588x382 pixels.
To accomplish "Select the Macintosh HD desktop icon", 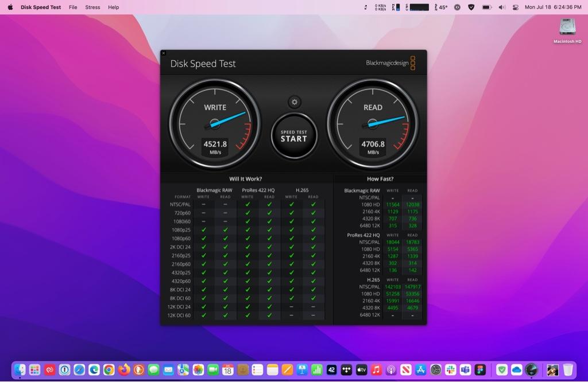I will 567,31.
